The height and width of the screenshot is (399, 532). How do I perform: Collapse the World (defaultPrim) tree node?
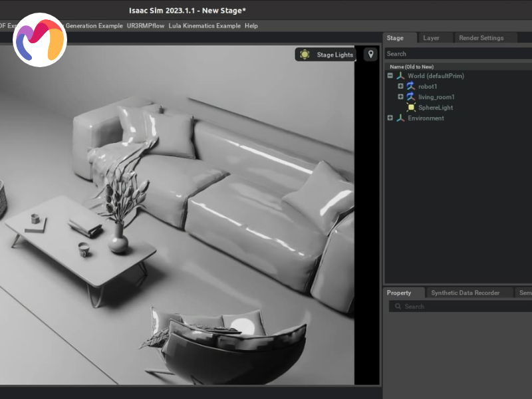pos(390,76)
